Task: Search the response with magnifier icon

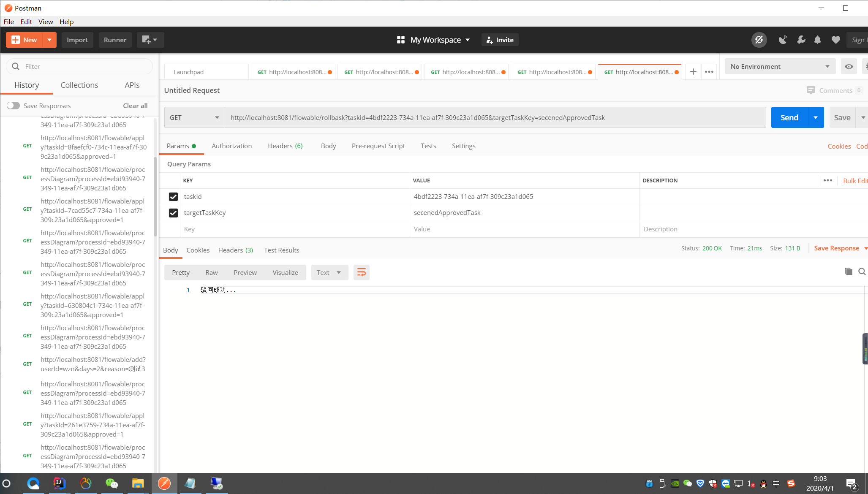Action: (862, 271)
